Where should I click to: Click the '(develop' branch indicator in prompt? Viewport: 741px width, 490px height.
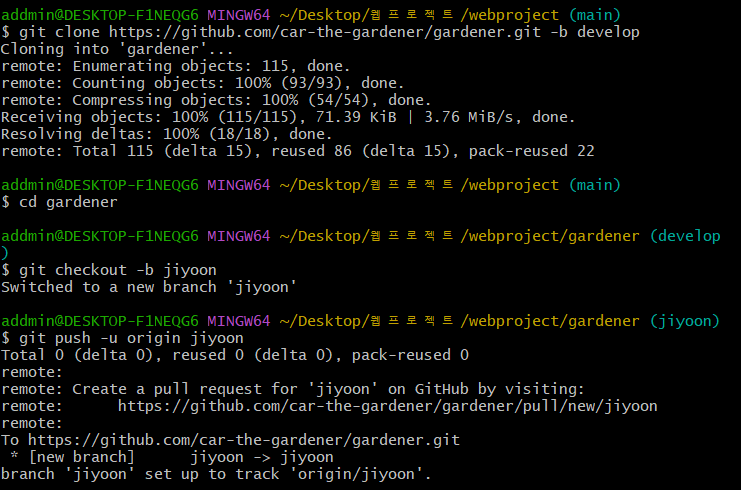pos(685,236)
